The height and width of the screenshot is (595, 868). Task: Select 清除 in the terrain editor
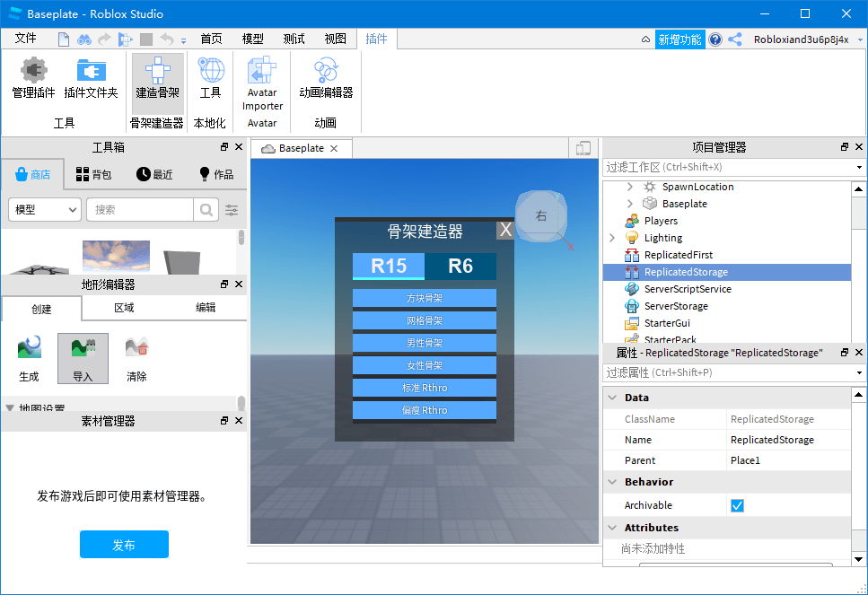point(137,358)
